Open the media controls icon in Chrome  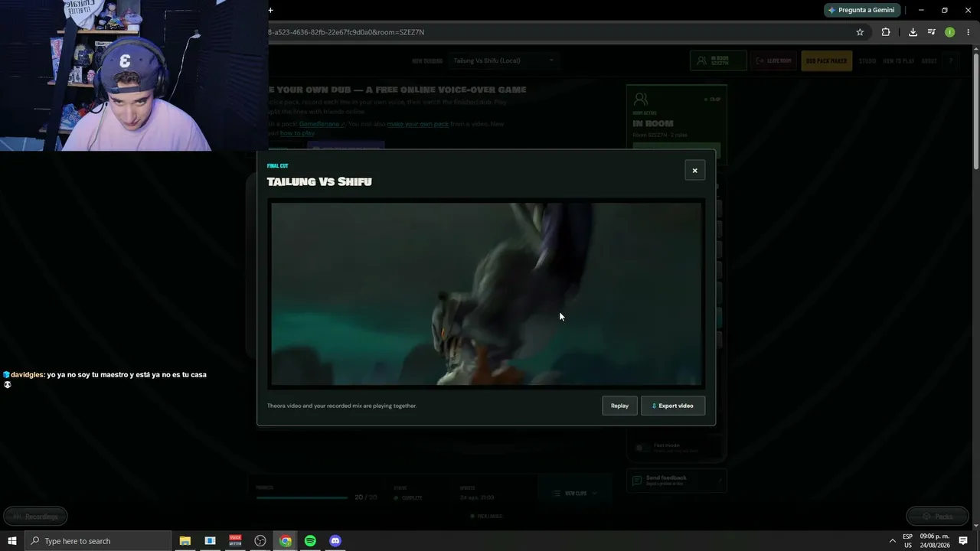tap(931, 32)
